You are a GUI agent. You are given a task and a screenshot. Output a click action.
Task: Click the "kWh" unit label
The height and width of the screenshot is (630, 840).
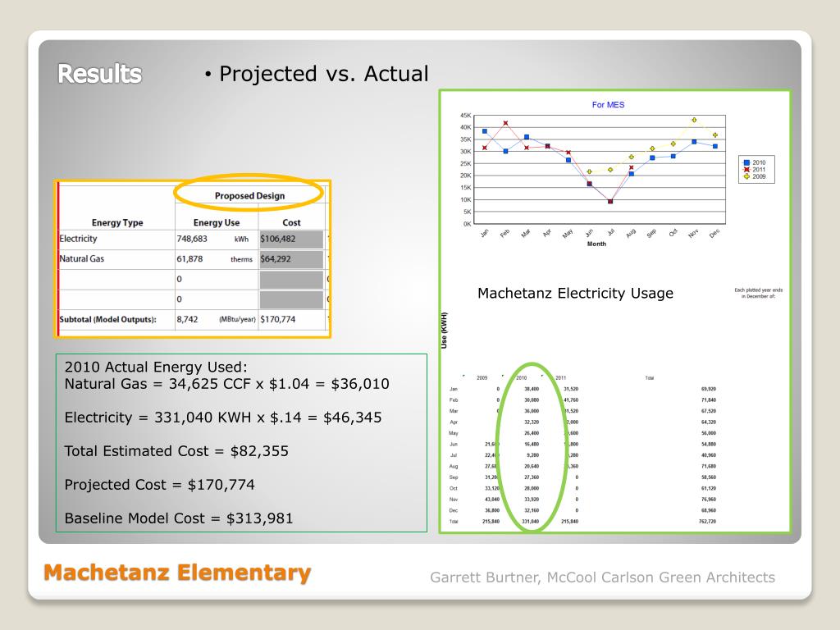(x=242, y=240)
